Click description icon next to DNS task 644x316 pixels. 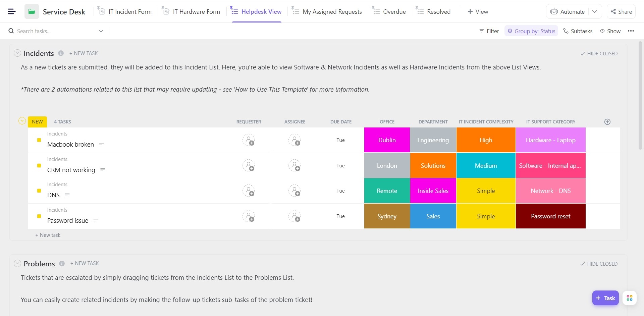(x=67, y=195)
